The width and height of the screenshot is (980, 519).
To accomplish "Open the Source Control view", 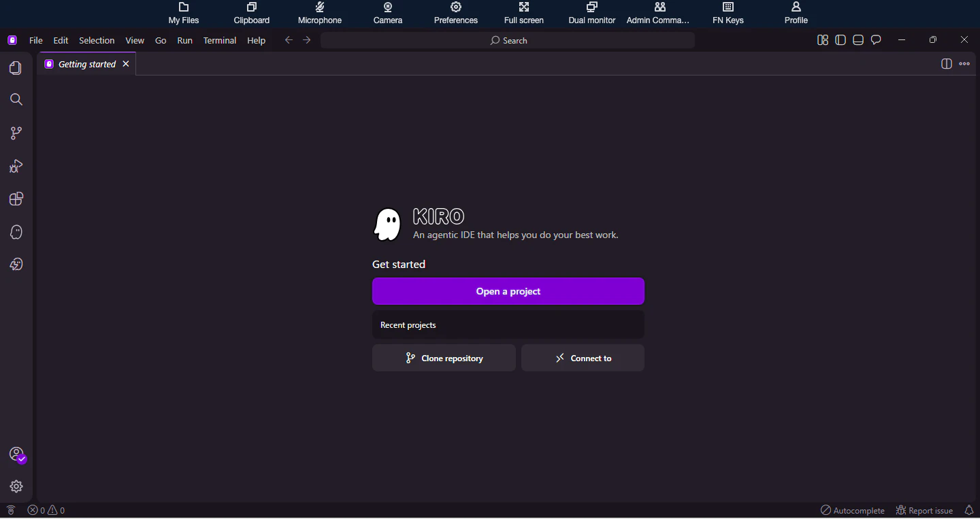I will (x=16, y=133).
